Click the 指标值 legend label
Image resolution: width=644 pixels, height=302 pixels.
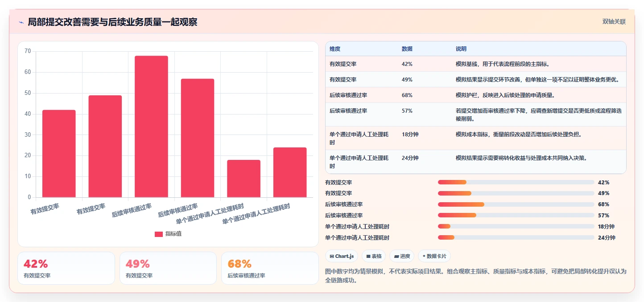pyautogui.click(x=173, y=234)
